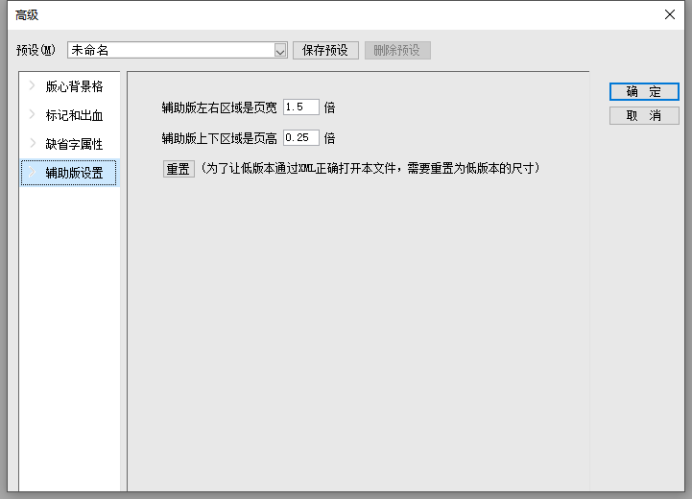The image size is (693, 500).
Task: Click the 重置 button
Action: coord(178,169)
